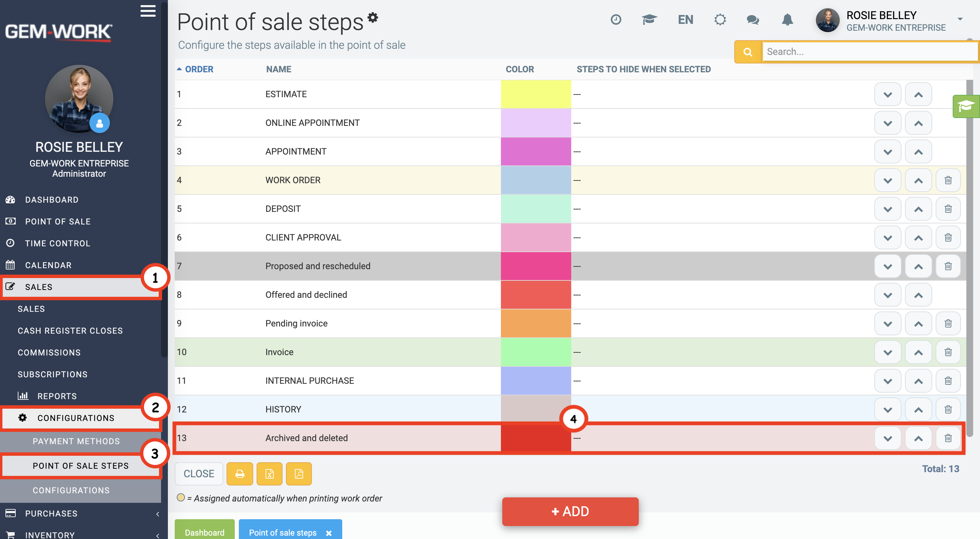The width and height of the screenshot is (980, 539).
Task: Open the chat messages icon
Action: 752,19
